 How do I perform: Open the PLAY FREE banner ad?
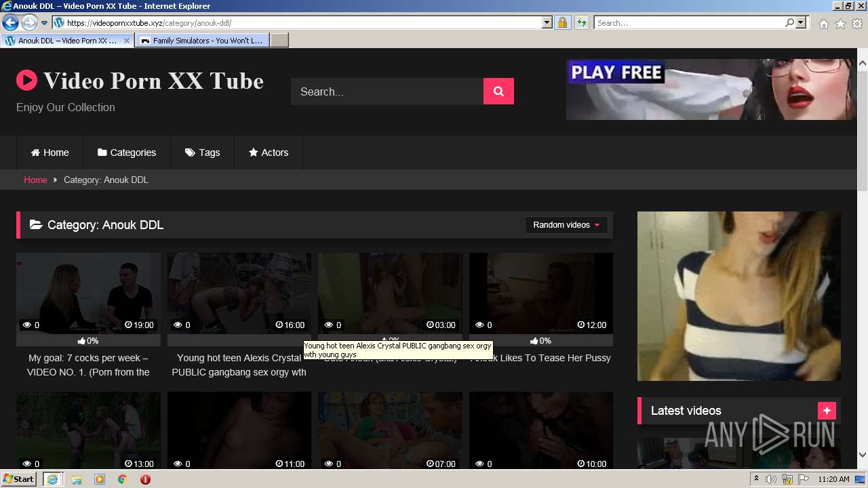(x=711, y=89)
